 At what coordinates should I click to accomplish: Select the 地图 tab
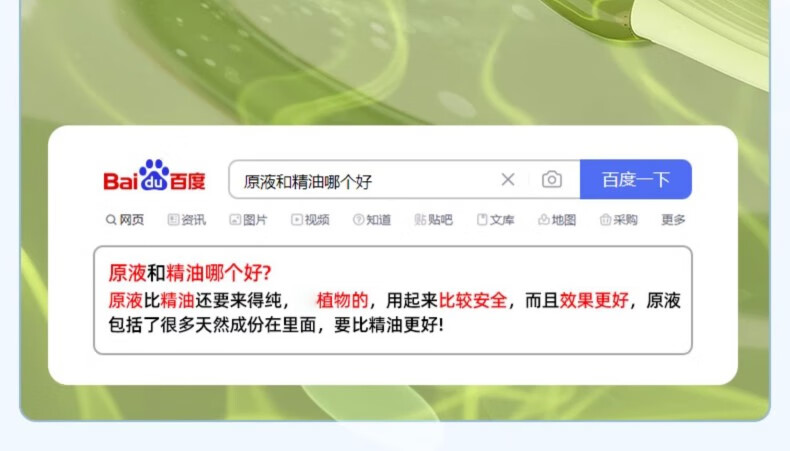pyautogui.click(x=557, y=220)
